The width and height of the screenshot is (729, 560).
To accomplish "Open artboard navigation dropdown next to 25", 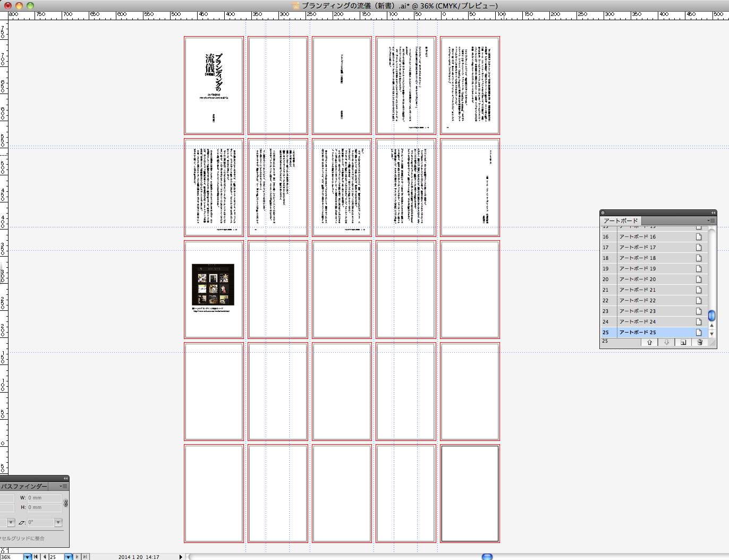I will (69, 557).
